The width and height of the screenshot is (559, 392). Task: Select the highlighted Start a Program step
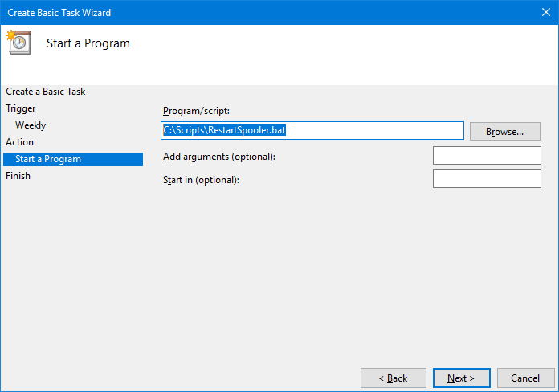tap(73, 159)
